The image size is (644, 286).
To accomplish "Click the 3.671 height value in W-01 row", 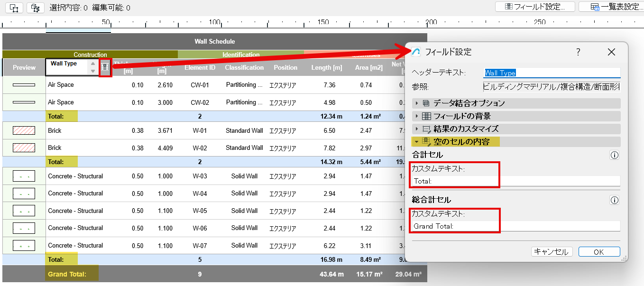I will (165, 130).
